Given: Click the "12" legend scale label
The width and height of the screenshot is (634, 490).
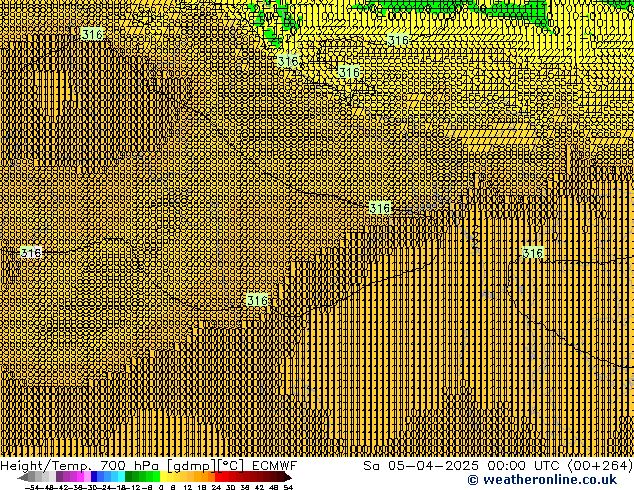Looking at the screenshot, I should tap(187, 487).
